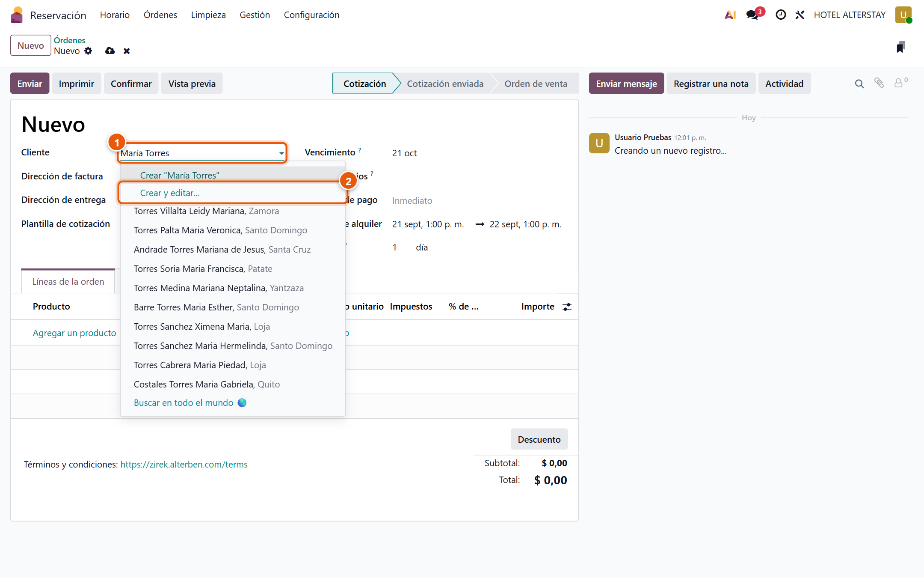Click the Órdenes breadcrumb link
This screenshot has width=924, height=578.
70,40
